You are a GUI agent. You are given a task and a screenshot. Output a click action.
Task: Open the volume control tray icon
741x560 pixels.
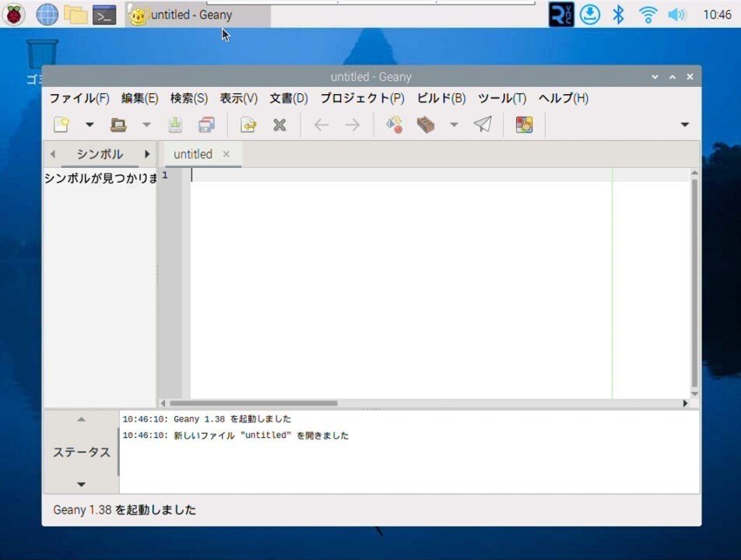point(676,15)
